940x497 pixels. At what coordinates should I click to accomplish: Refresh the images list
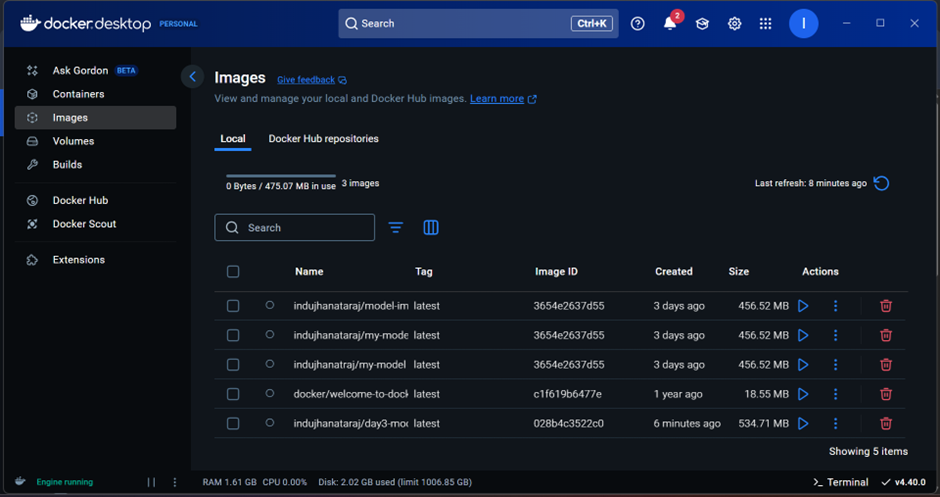tap(881, 183)
